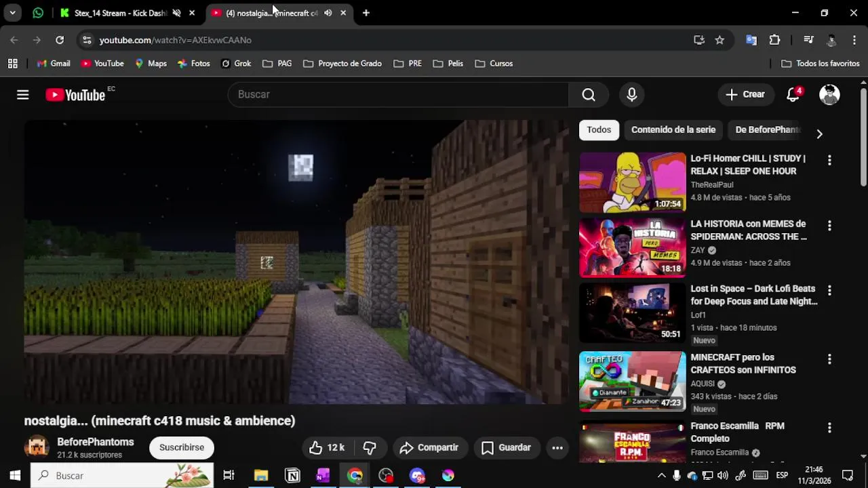Screen dimensions: 868x488
Task: Open Lo-Fi Homer CHILL video title
Action: point(748,165)
